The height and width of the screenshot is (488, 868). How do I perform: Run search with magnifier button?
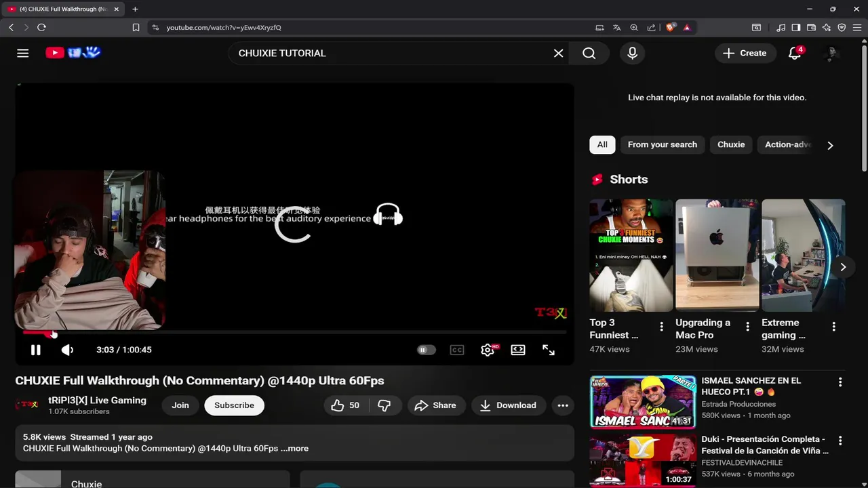[x=589, y=53]
